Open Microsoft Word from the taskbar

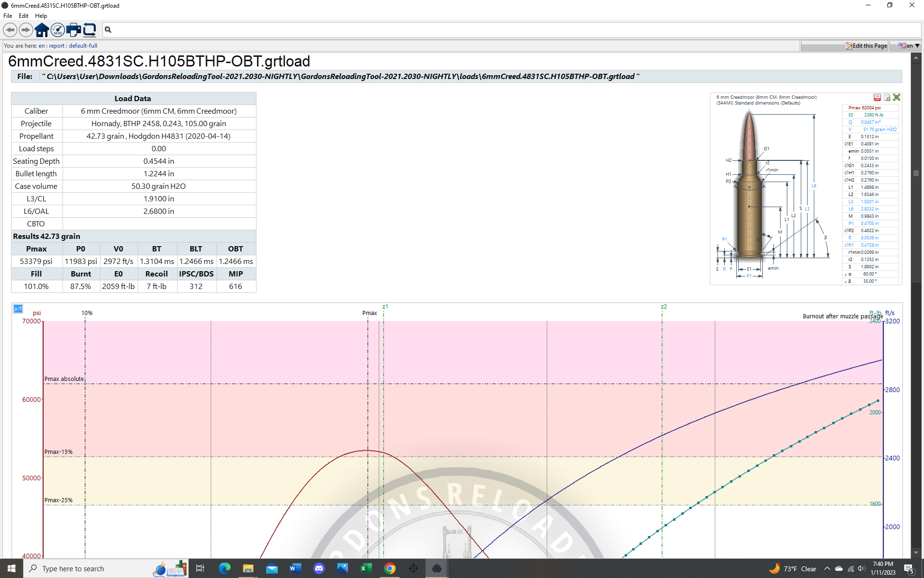coord(295,568)
